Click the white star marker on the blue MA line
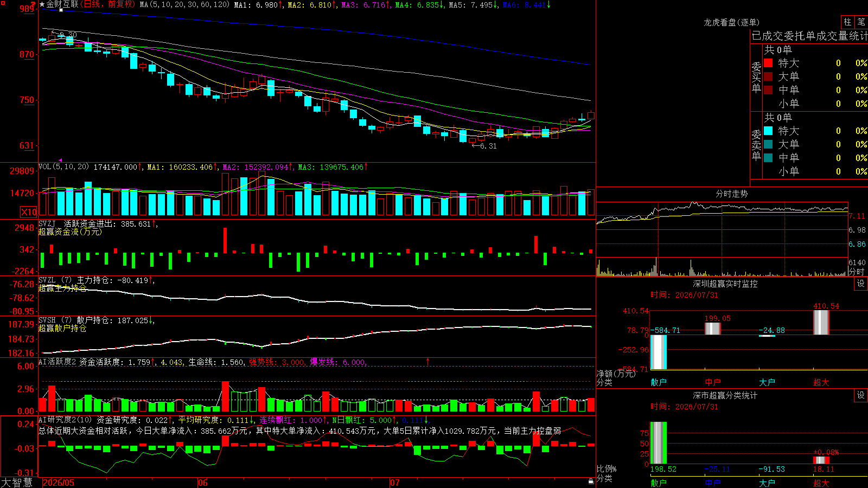This screenshot has height=488, width=868. (61, 10)
